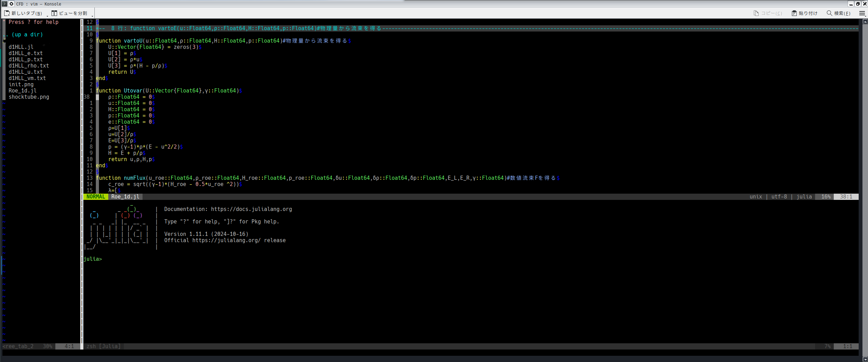Click the 'function vartoU' definition line
Viewport: 868px width, 362px height.
(x=223, y=41)
